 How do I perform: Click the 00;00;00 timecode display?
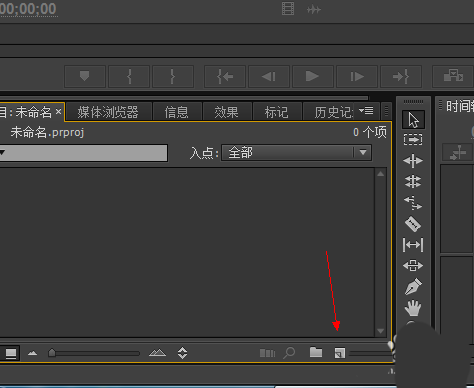coord(28,9)
